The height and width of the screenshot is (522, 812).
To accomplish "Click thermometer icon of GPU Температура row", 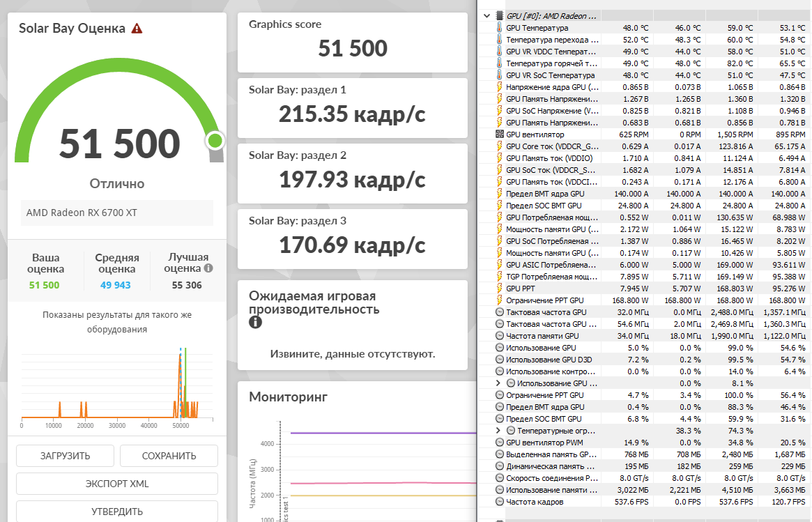I will (x=499, y=27).
